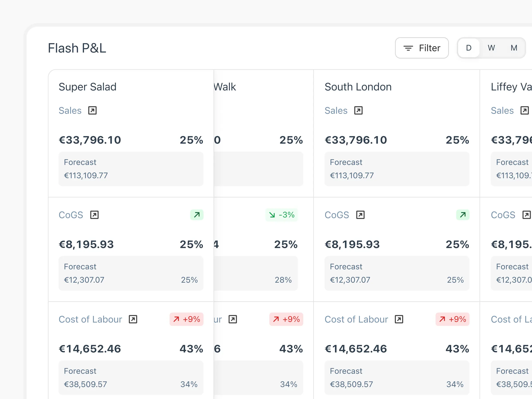Click the Walk column heading

coord(225,87)
